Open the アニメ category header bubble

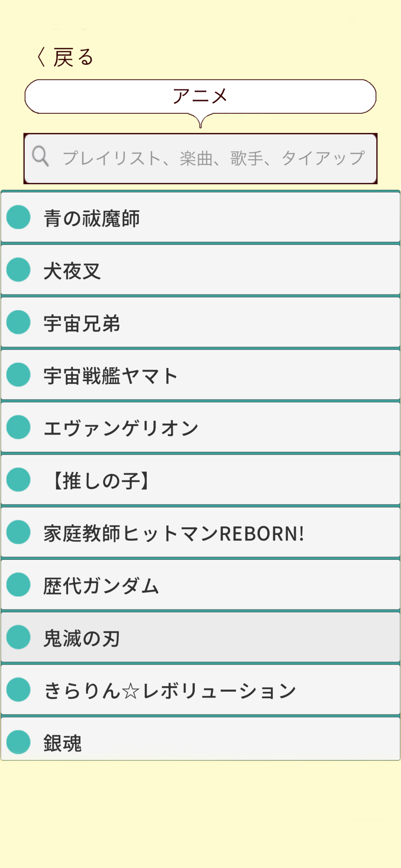200,96
